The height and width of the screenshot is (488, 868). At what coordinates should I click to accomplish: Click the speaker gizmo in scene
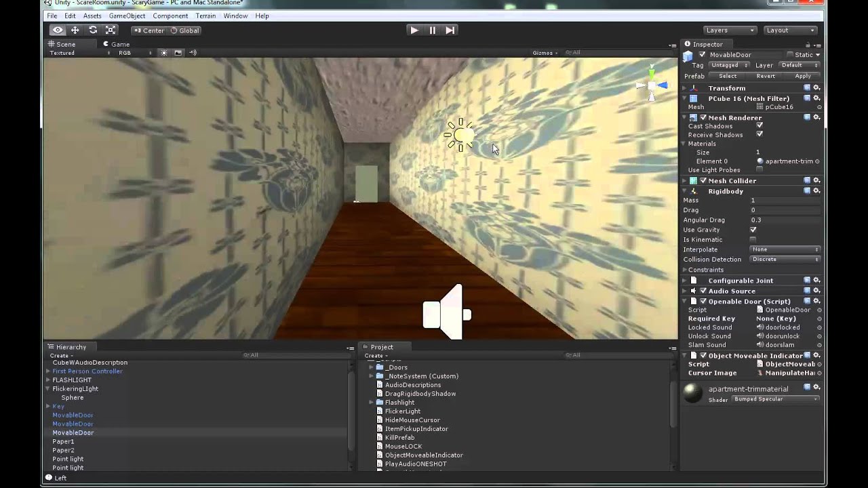coord(446,312)
